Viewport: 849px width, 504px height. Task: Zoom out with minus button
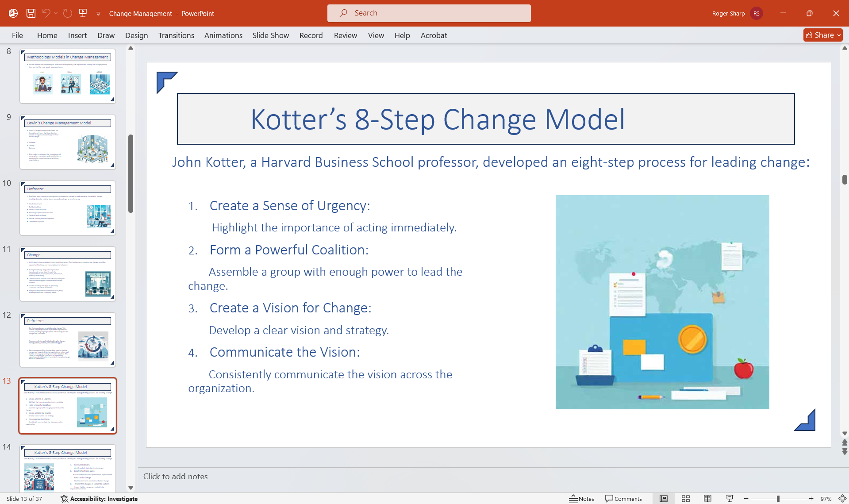point(746,499)
